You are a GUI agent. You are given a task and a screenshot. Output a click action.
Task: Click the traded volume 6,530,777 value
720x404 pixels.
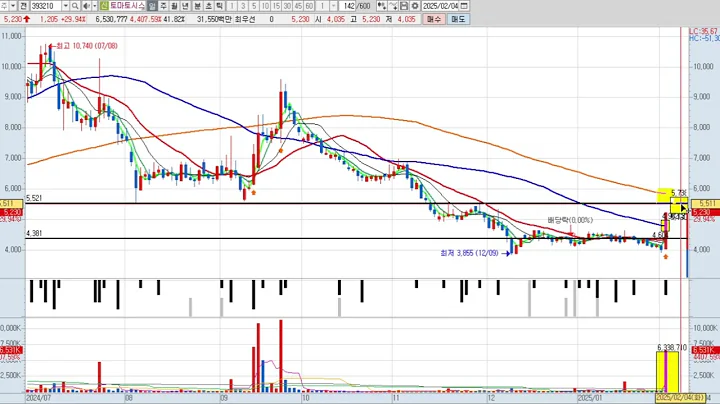click(112, 19)
